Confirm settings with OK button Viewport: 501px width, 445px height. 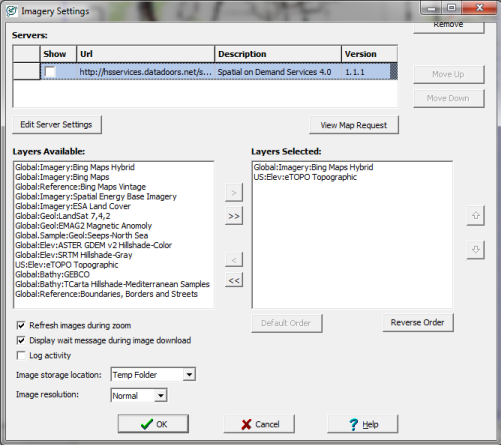pyautogui.click(x=153, y=424)
